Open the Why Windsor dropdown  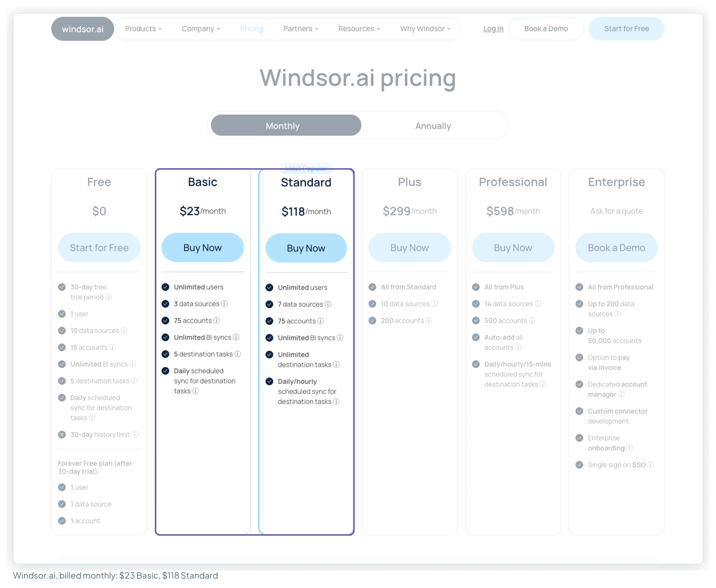tap(425, 29)
